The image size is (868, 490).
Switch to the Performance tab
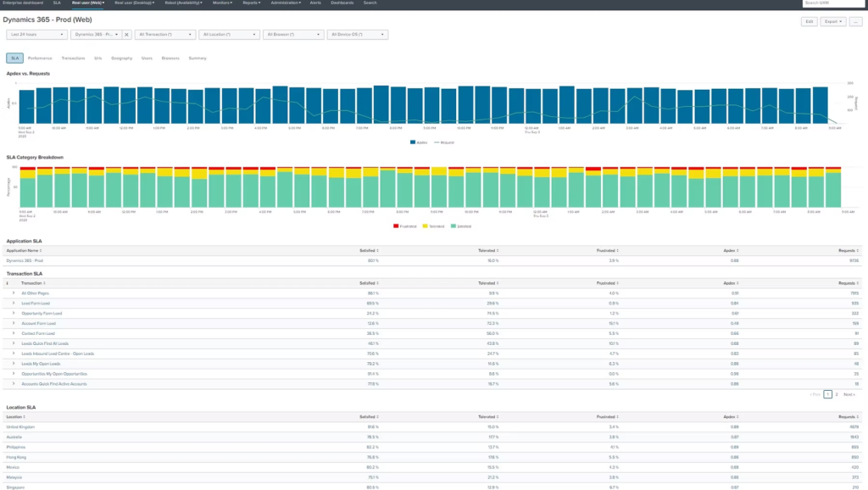40,58
